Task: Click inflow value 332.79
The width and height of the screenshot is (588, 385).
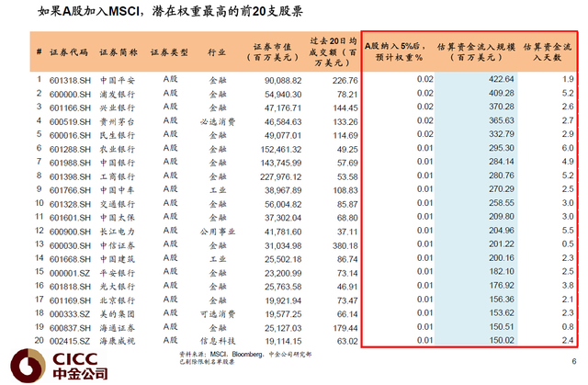Action: click(x=502, y=134)
